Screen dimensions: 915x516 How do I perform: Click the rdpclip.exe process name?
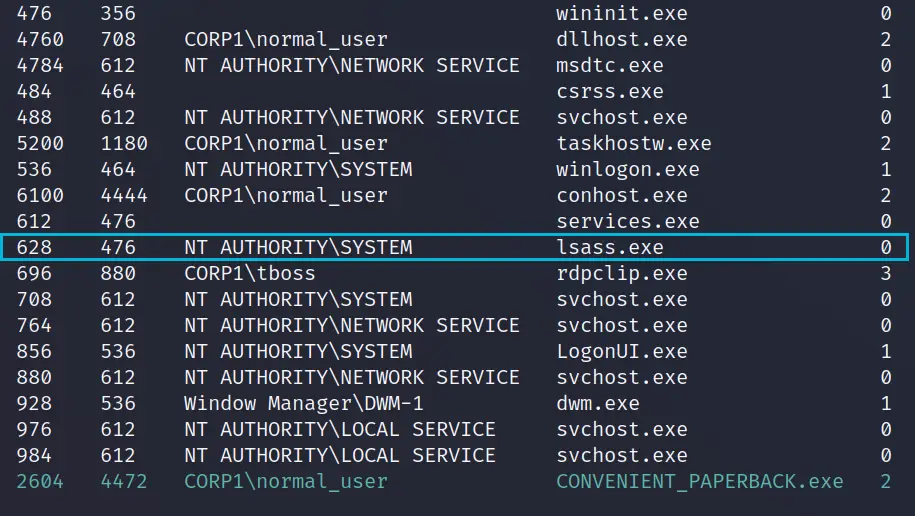(621, 273)
